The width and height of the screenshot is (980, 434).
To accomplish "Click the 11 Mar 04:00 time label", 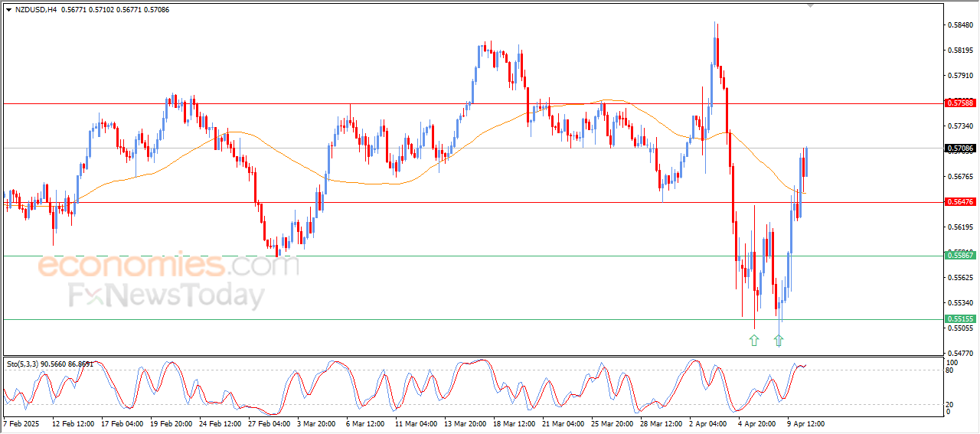I will pyautogui.click(x=416, y=423).
